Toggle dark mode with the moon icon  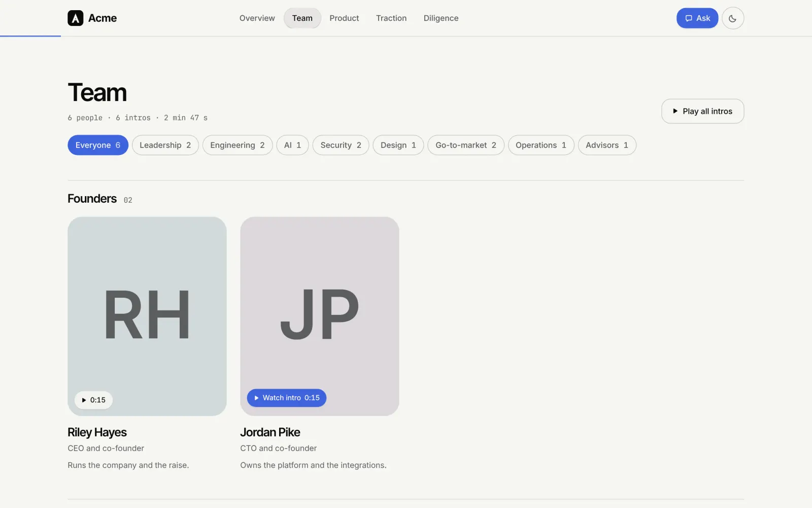pos(733,18)
